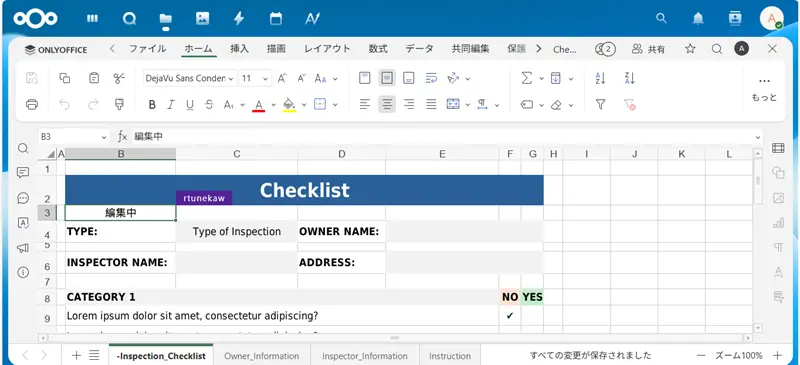This screenshot has height=365, width=800.
Task: Mark document as favorite star icon
Action: point(690,49)
